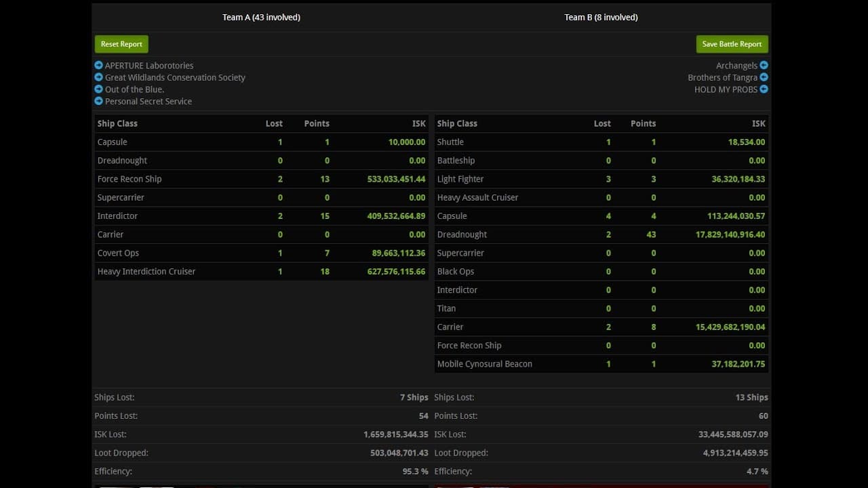The height and width of the screenshot is (488, 868).
Task: Open APERTURE Laborotories alliance name
Action: point(149,66)
